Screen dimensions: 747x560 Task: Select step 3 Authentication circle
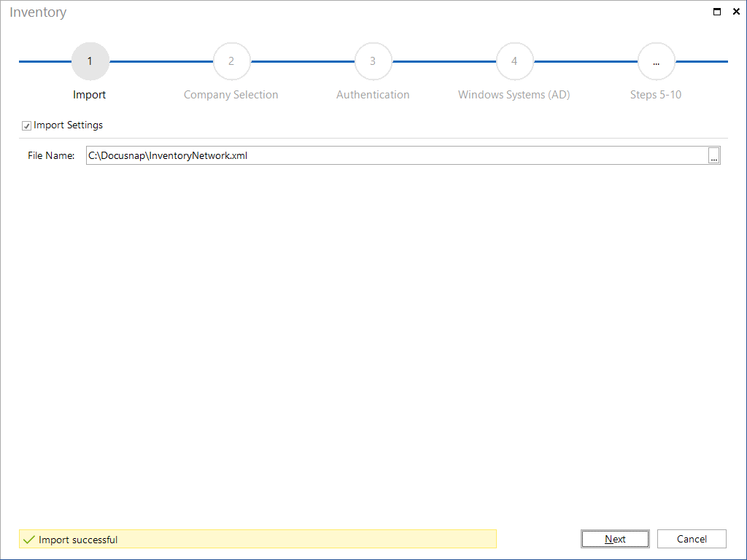(x=373, y=61)
